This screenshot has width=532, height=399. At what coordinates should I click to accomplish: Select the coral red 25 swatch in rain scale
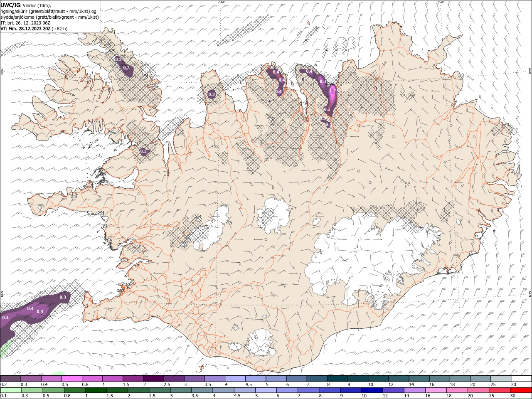click(x=499, y=390)
